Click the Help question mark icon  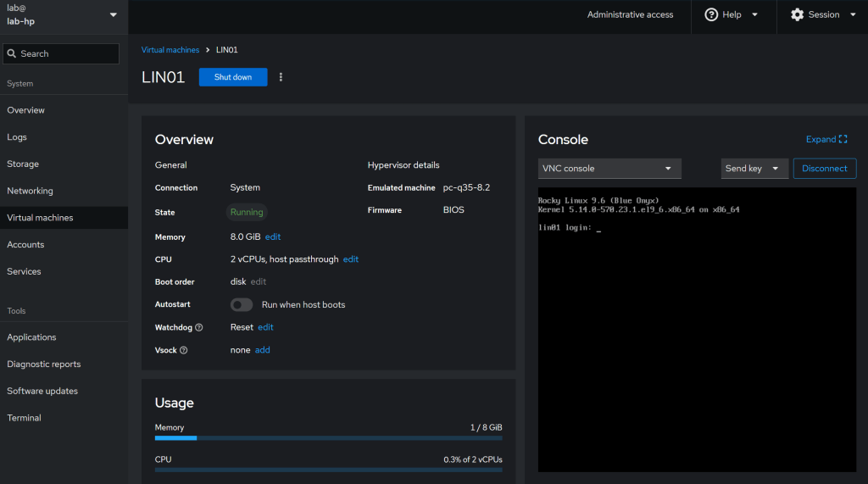coord(712,14)
